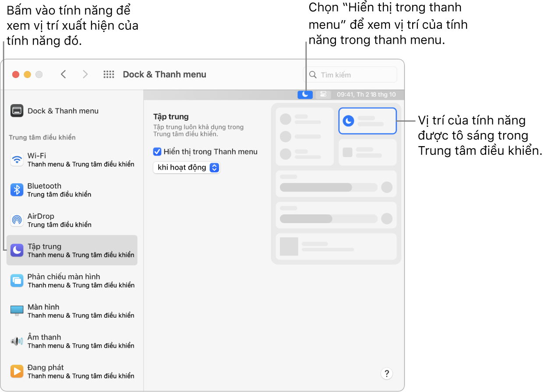The width and height of the screenshot is (544, 392).
Task: Click Control Center icon in menu bar preview
Action: (323, 94)
